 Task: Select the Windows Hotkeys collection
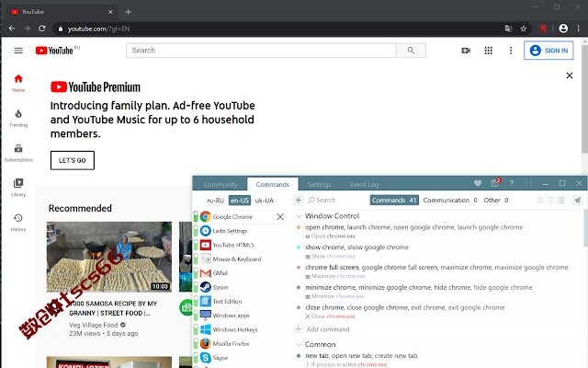[235, 329]
